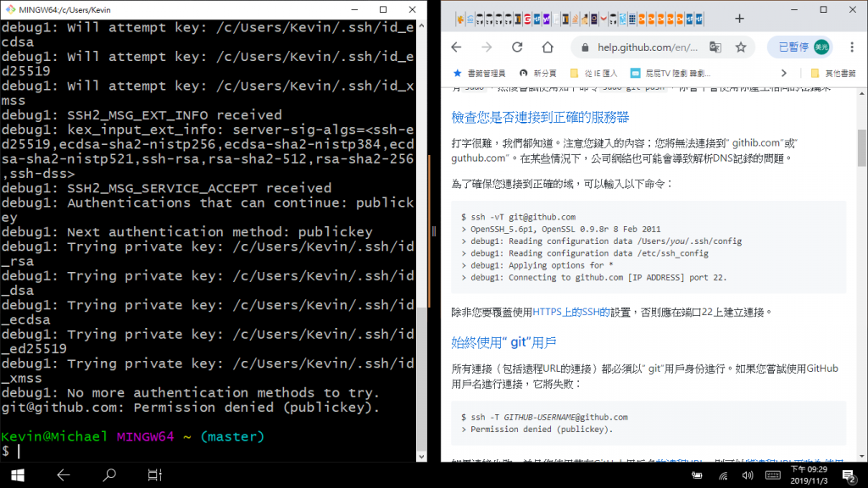Reload the GitHub help page
Image resolution: width=868 pixels, height=488 pixels.
pos(517,47)
